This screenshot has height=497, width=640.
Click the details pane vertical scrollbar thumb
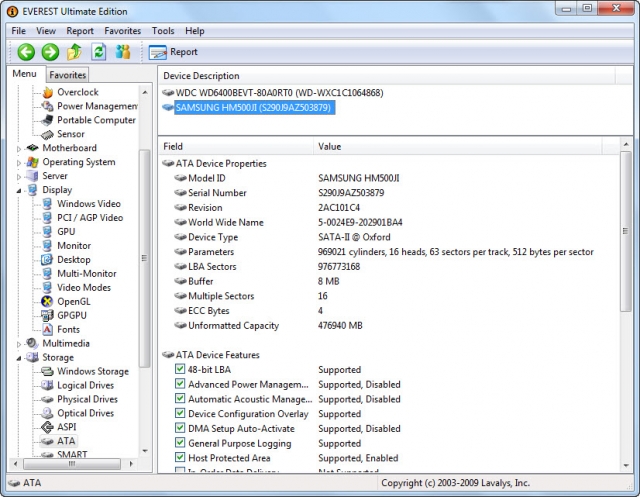(x=625, y=231)
